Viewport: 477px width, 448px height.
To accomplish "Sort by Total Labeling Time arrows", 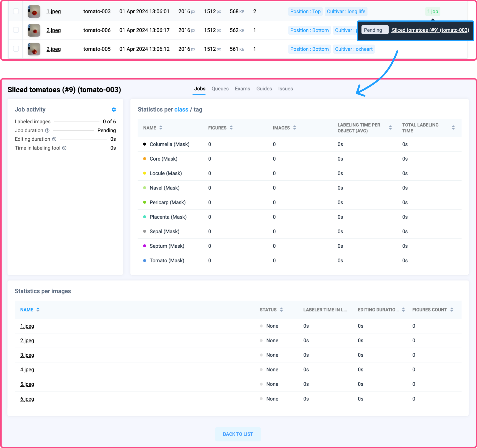I will point(453,128).
